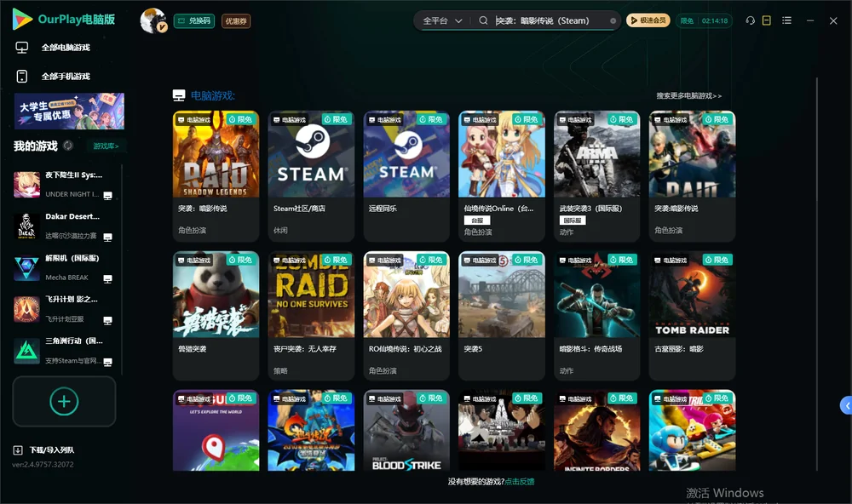This screenshot has height=504, width=852.
Task: Click 搜索更多电脑游戏>> link
Action: click(688, 95)
